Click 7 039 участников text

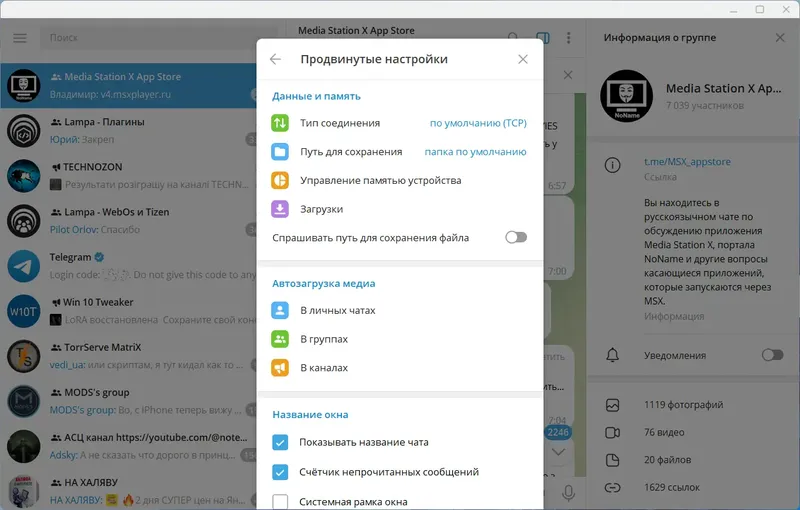coord(705,106)
